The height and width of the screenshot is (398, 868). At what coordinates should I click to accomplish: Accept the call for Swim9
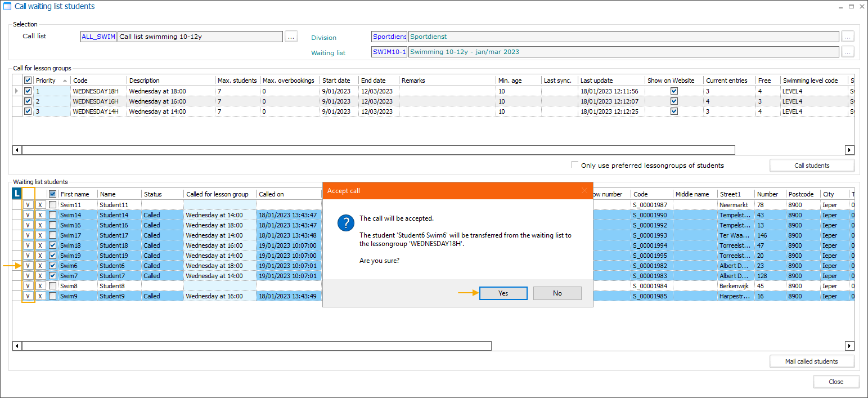pyautogui.click(x=28, y=296)
